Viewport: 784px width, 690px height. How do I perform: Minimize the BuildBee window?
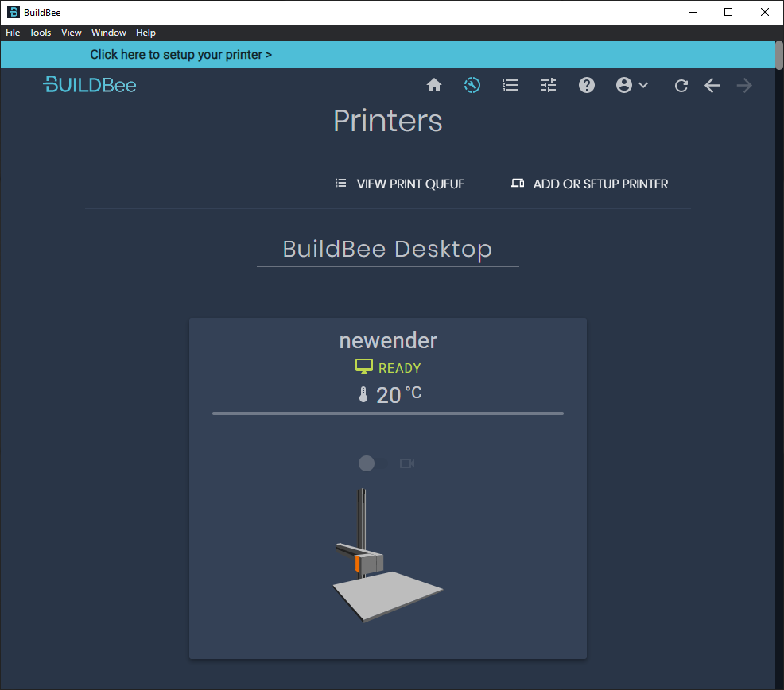[693, 12]
